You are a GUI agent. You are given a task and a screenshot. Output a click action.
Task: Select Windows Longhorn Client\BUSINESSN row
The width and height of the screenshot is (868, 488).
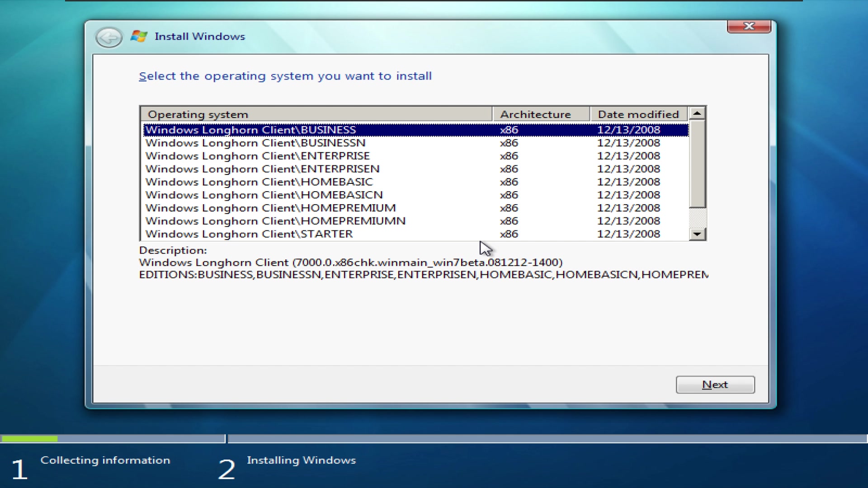pyautogui.click(x=416, y=143)
